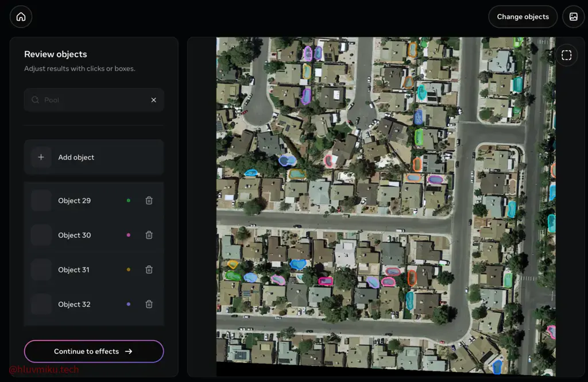Focus the Pool search input field
Viewport: 588px width, 382px height.
[92, 100]
